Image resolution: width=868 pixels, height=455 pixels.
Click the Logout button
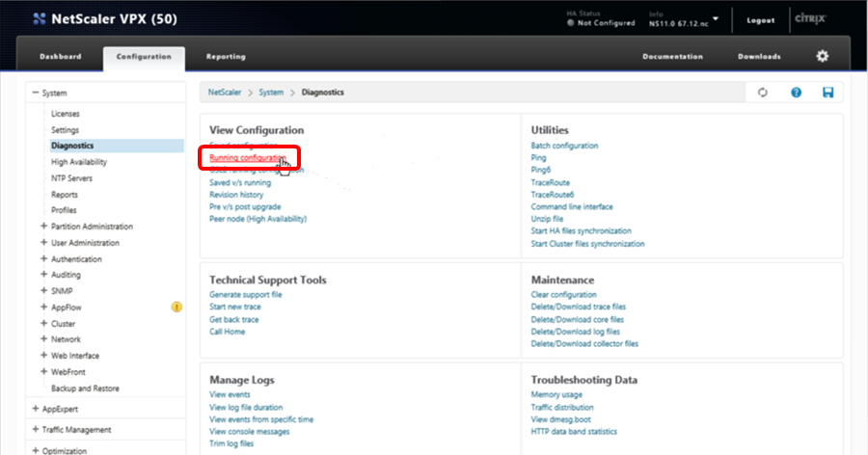tap(761, 20)
